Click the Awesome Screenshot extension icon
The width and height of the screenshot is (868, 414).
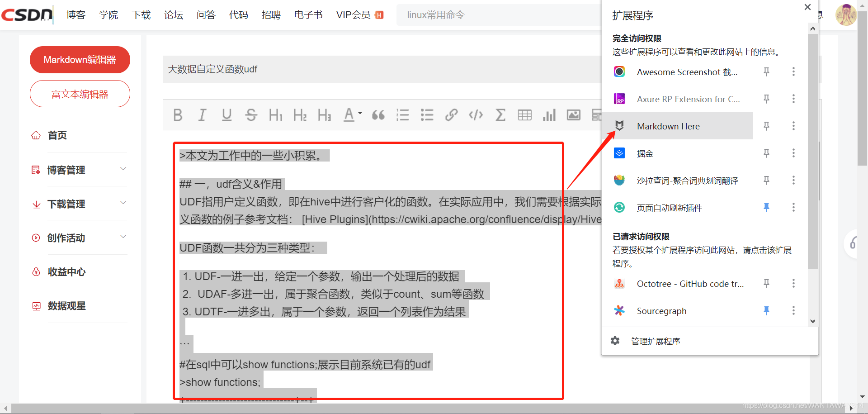(x=619, y=71)
